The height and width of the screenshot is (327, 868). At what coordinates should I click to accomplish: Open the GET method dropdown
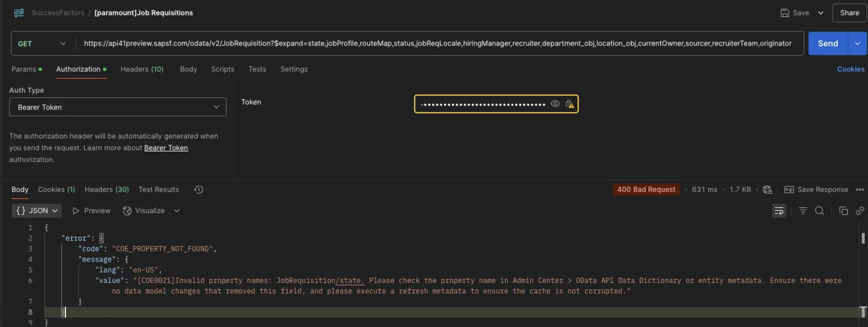[42, 44]
